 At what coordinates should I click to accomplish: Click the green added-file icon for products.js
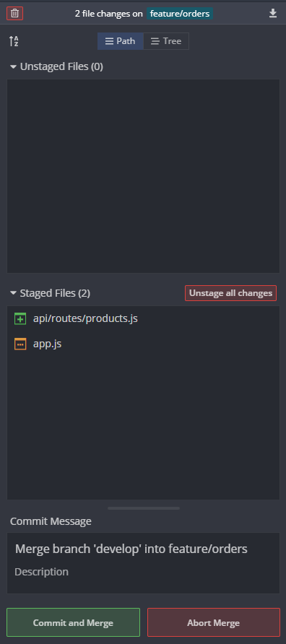click(20, 318)
